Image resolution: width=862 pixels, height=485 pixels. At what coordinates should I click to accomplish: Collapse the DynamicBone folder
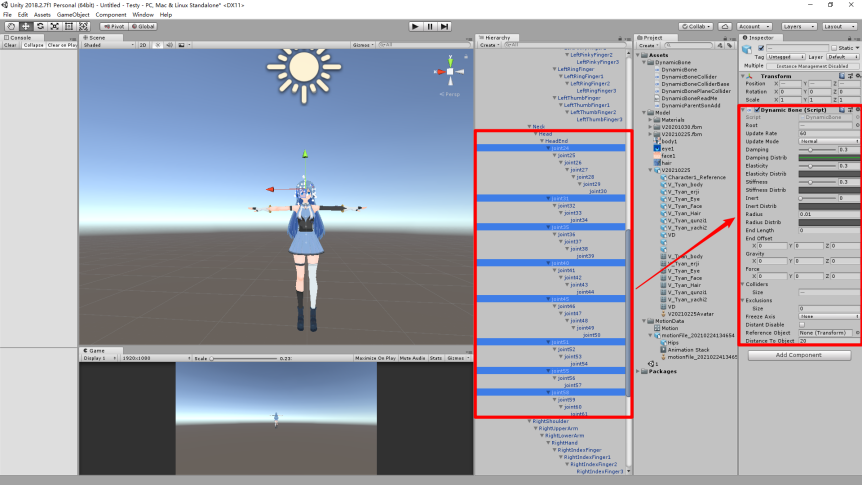645,63
